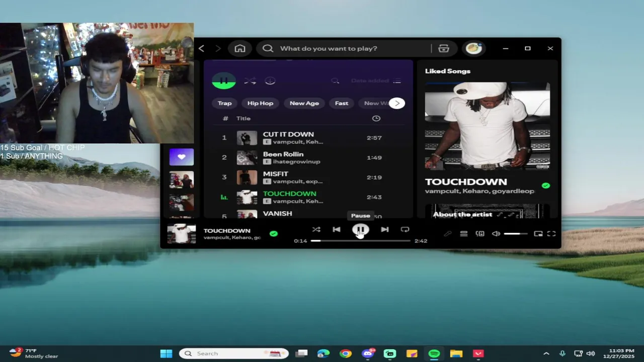The image size is (644, 362).
Task: Open artist link ihategrowinup
Action: pyautogui.click(x=296, y=162)
